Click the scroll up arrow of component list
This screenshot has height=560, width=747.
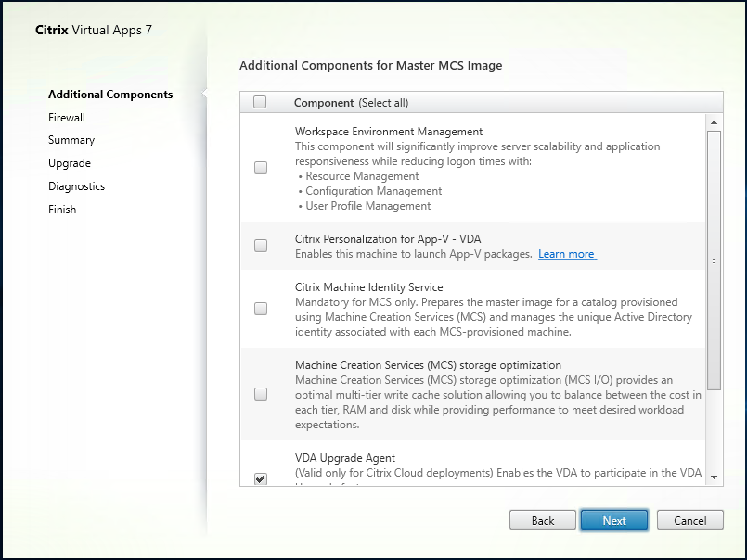[714, 122]
